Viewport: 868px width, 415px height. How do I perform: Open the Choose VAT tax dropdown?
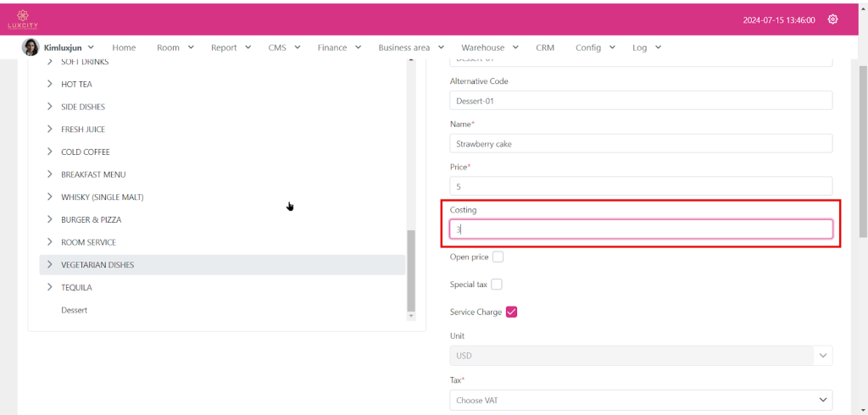(x=640, y=400)
